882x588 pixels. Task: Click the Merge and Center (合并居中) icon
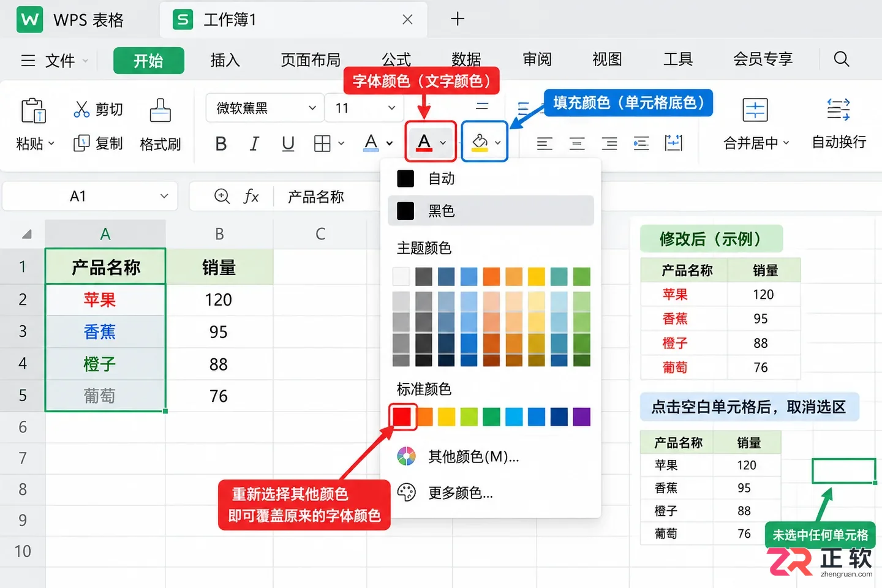[x=755, y=110]
